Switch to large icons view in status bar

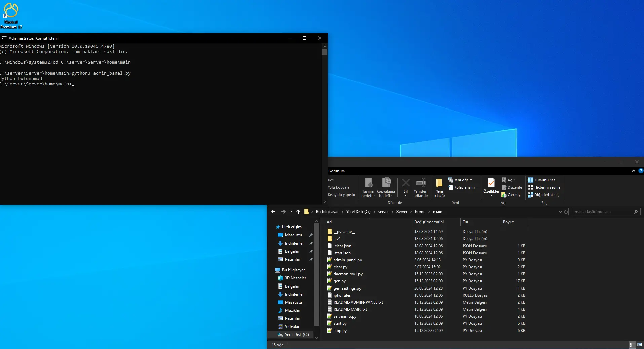(x=639, y=345)
